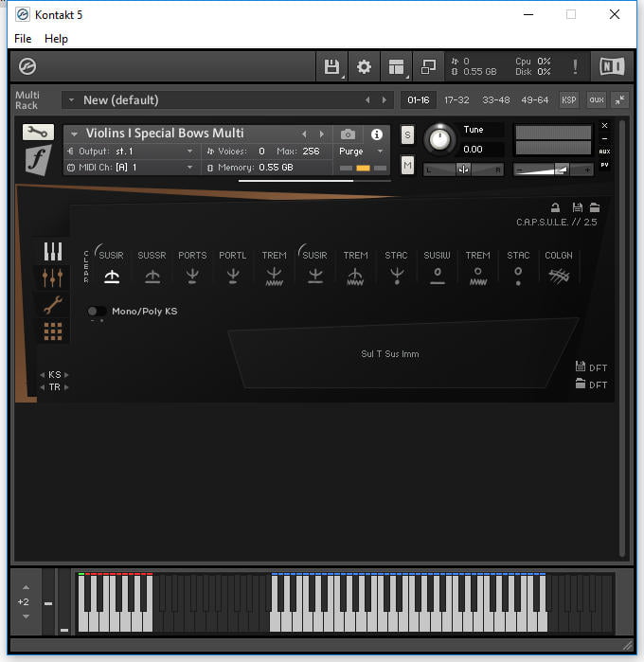The height and width of the screenshot is (662, 644).
Task: Open the orange mixer faders page
Action: pos(53,277)
